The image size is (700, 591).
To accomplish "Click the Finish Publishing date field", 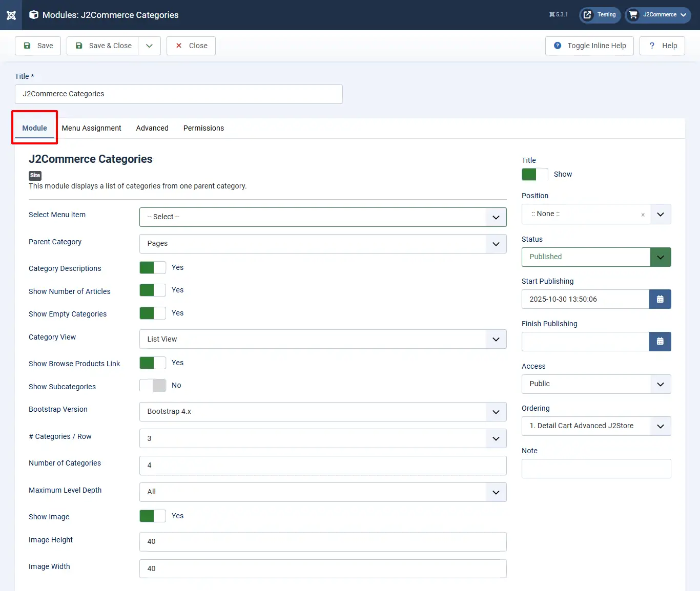I will pyautogui.click(x=585, y=342).
